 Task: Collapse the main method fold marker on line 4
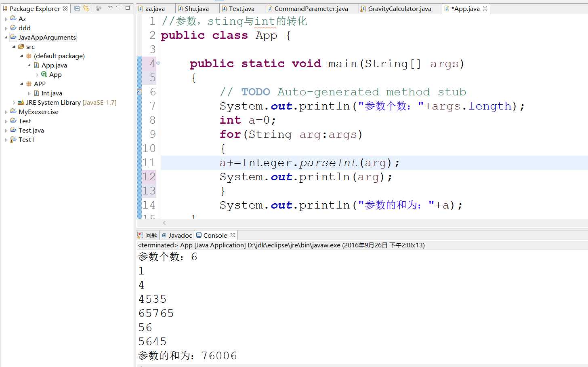click(x=158, y=63)
